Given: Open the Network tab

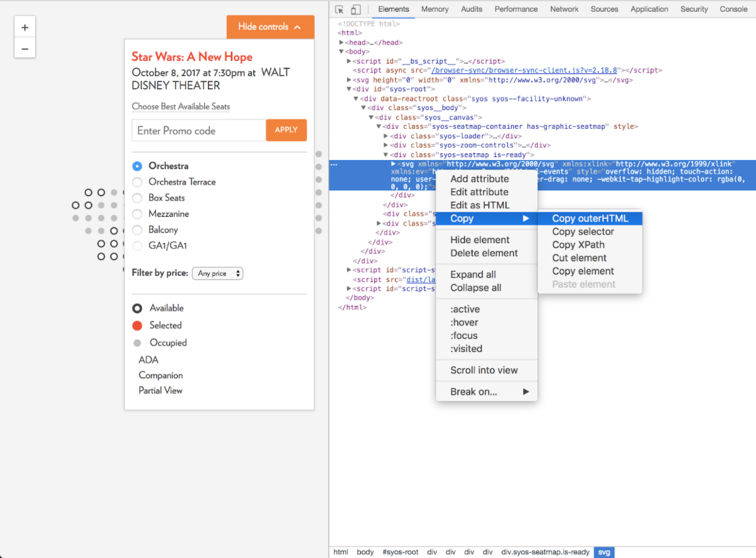Looking at the screenshot, I should (x=564, y=9).
